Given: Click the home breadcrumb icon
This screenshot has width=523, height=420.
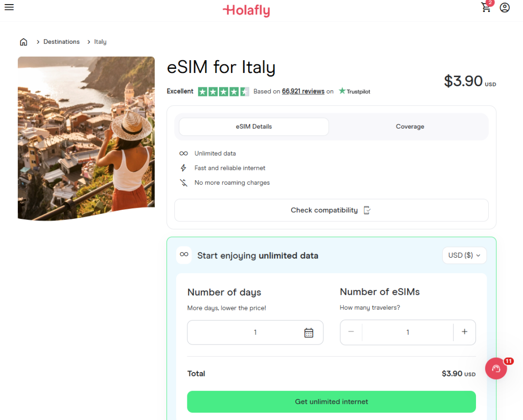Looking at the screenshot, I should (23, 42).
